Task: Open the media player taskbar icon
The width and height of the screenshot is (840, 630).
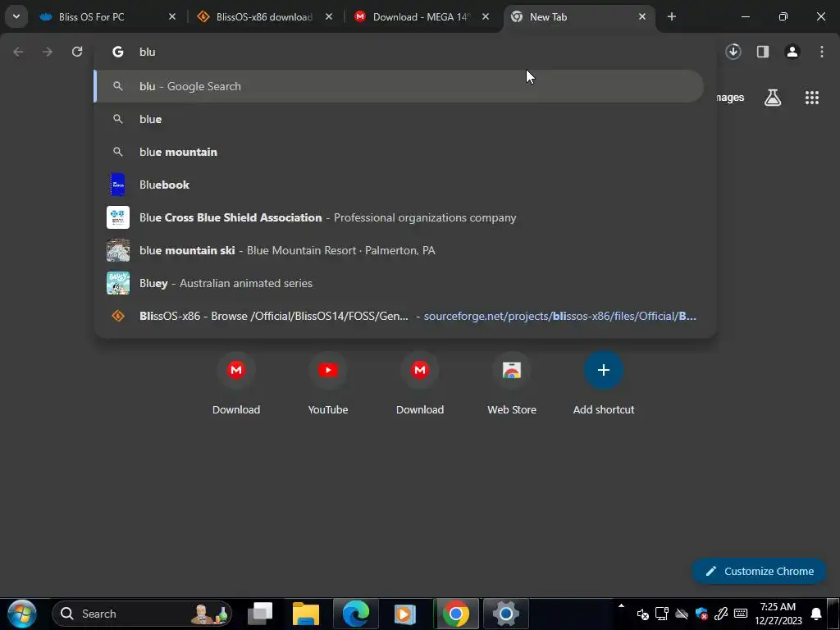Action: 405,614
